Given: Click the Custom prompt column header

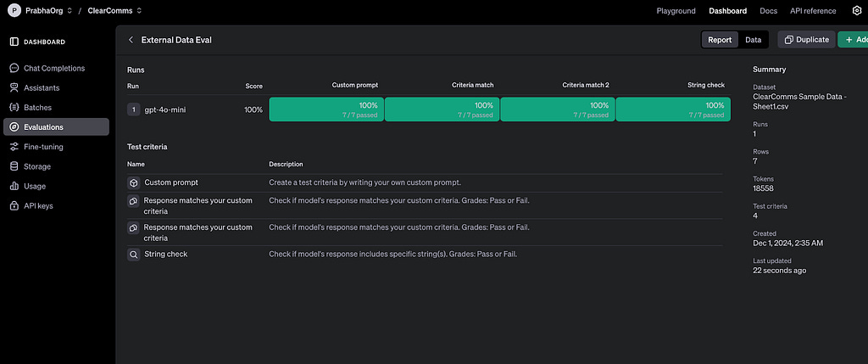Looking at the screenshot, I should click(355, 85).
